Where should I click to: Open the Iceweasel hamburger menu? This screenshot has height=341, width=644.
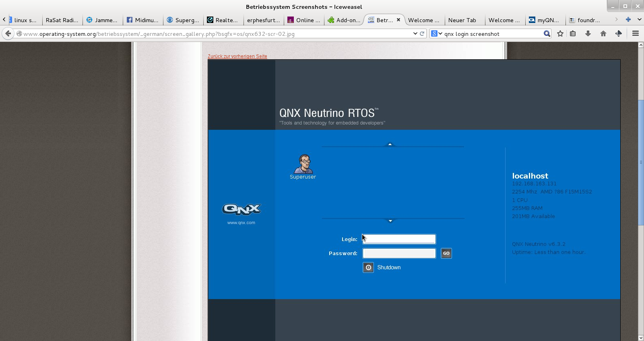[x=636, y=33]
